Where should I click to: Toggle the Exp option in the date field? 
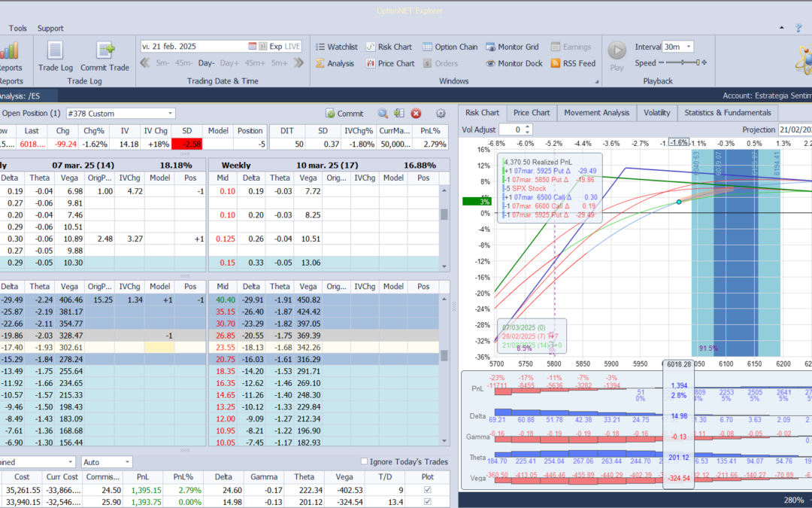(x=275, y=46)
